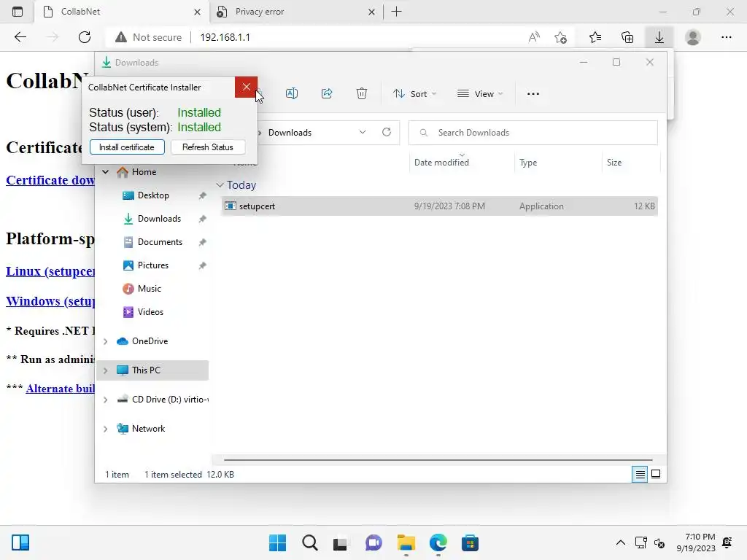Open the Certificate download link
Image resolution: width=747 pixels, height=560 pixels.
tap(50, 180)
